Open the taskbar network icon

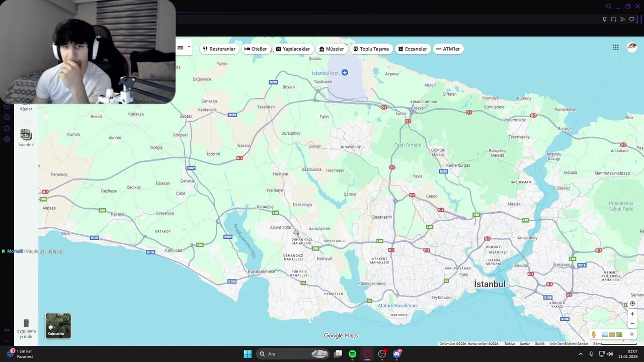tap(602, 354)
